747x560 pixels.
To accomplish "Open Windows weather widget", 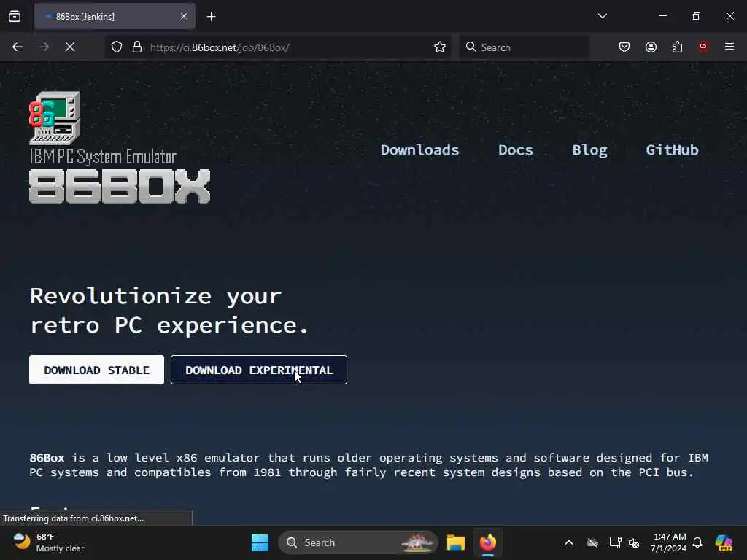I will pos(47,542).
